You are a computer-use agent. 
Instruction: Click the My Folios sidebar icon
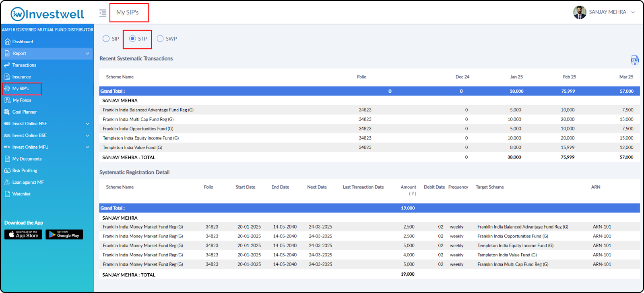8,100
